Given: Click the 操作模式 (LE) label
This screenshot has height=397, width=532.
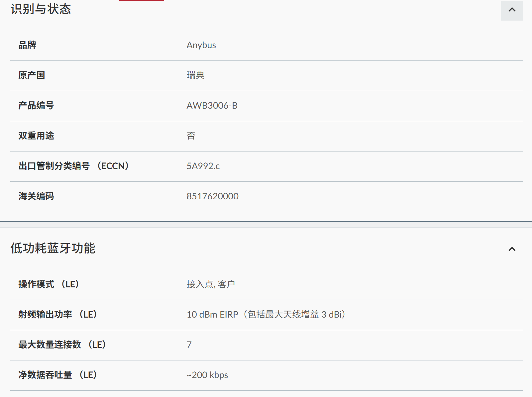Looking at the screenshot, I should pos(49,284).
